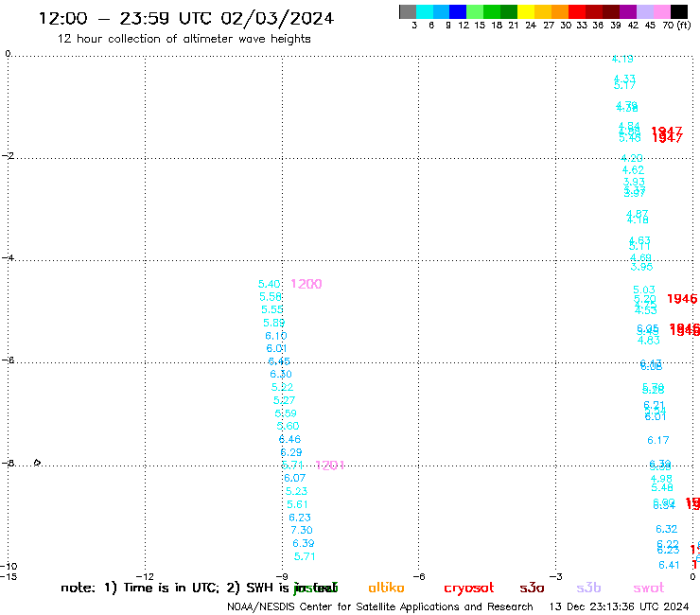Select the black swatch at the legend end

[679, 11]
